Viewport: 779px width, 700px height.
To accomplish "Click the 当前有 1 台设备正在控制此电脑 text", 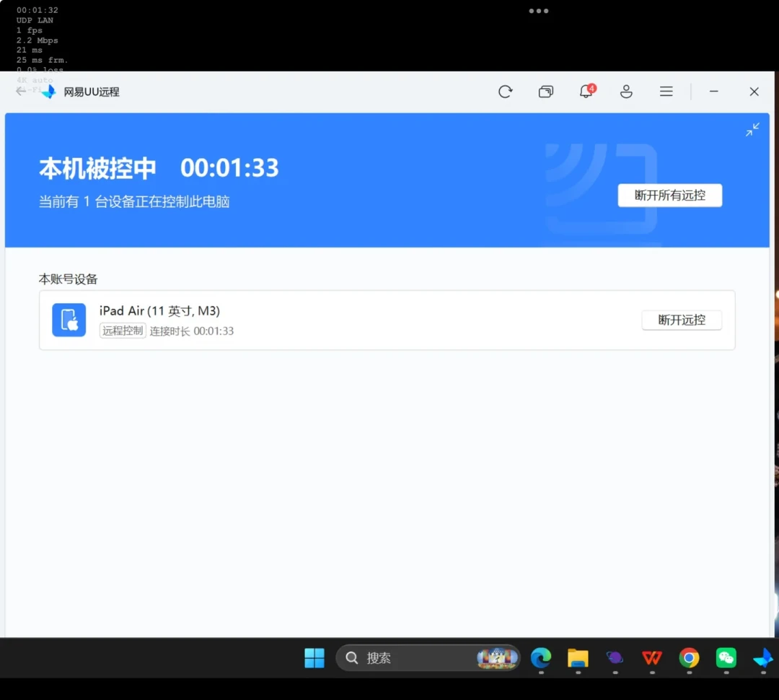I will coord(134,202).
